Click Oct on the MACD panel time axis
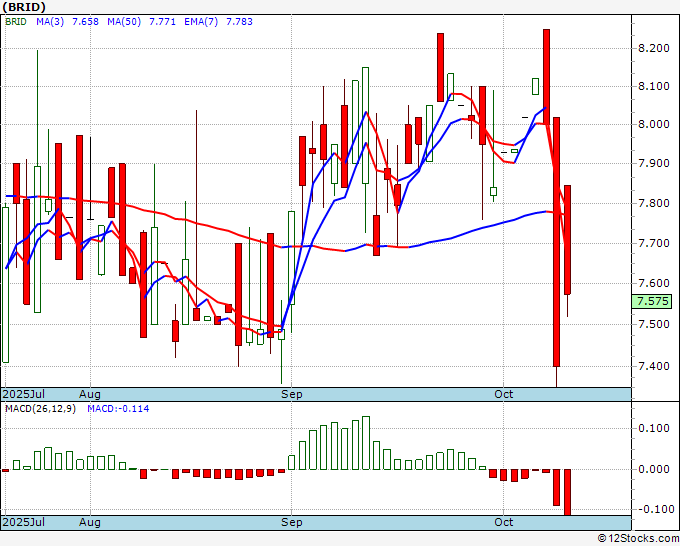This screenshot has width=680, height=546. tap(503, 522)
